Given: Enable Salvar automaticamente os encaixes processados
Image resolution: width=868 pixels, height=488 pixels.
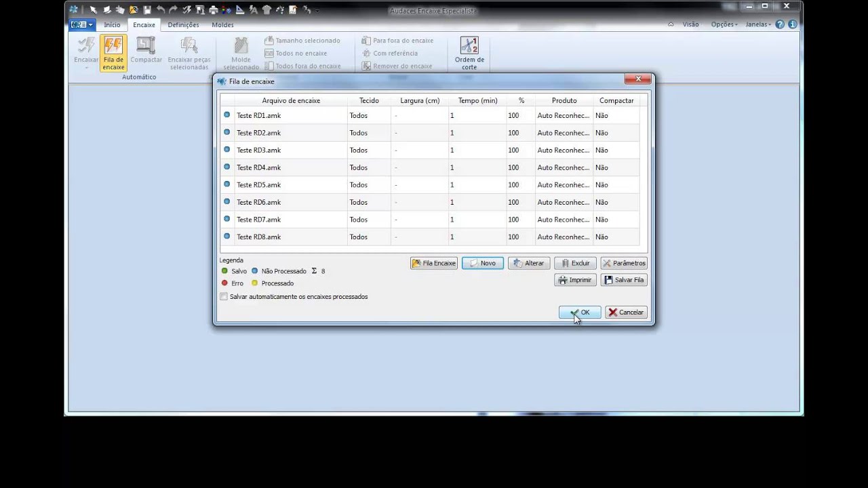Looking at the screenshot, I should (224, 297).
